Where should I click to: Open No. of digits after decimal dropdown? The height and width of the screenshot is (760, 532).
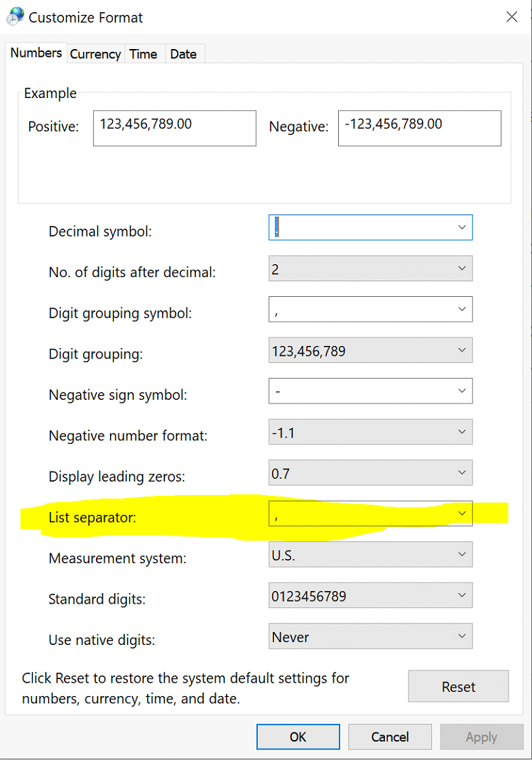tap(462, 268)
